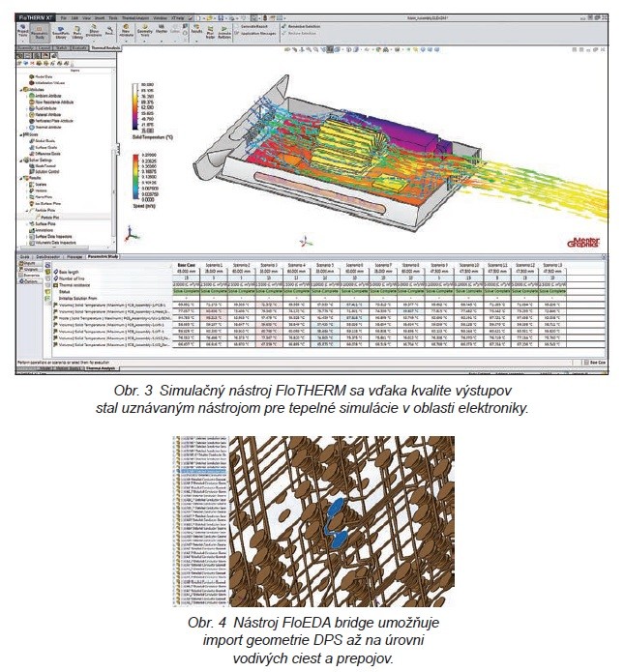The width and height of the screenshot is (624, 672).
Task: Open the Tools menu
Action: pos(113,18)
